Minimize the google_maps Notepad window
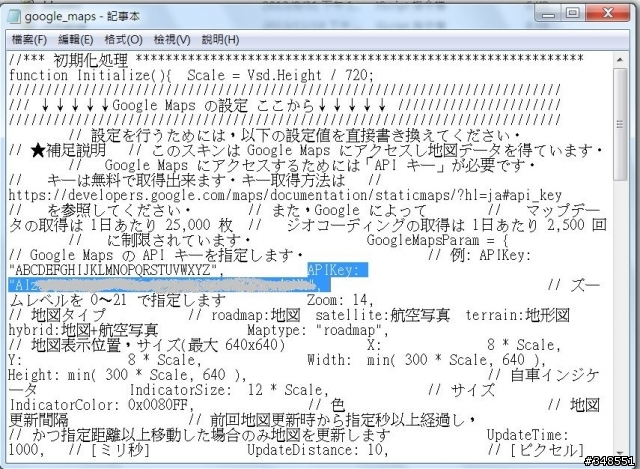Image resolution: width=640 pixels, height=469 pixels. pos(548,14)
